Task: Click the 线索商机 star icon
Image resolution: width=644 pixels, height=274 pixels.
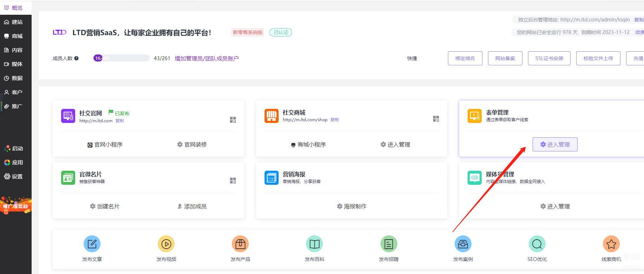Action: (611, 244)
